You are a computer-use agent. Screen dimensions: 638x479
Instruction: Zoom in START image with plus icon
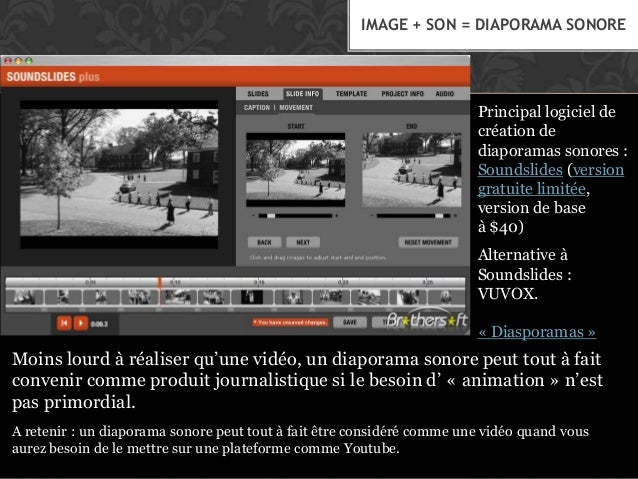pos(336,216)
